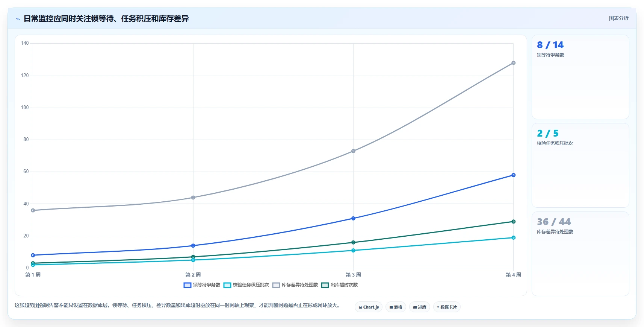The height and width of the screenshot is (327, 644).
Task: Click the blue line point at 第 2 周
Action: (x=193, y=246)
